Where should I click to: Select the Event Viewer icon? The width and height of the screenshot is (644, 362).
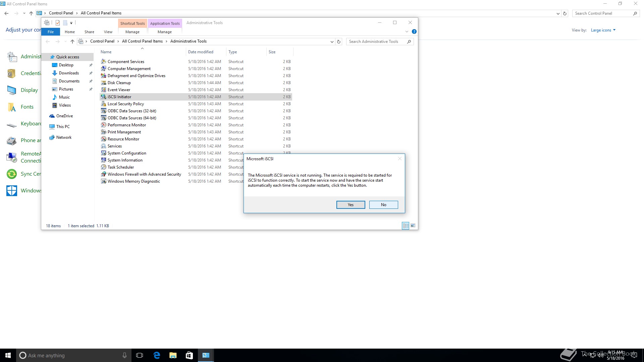point(104,90)
